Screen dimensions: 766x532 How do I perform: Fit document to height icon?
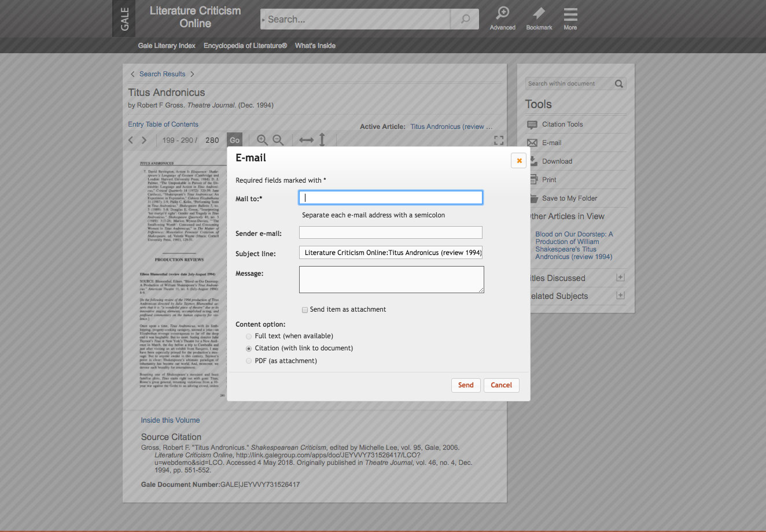click(x=322, y=139)
